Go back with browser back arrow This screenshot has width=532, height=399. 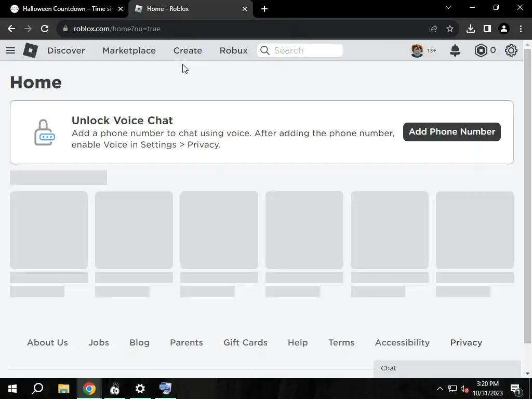tap(11, 29)
